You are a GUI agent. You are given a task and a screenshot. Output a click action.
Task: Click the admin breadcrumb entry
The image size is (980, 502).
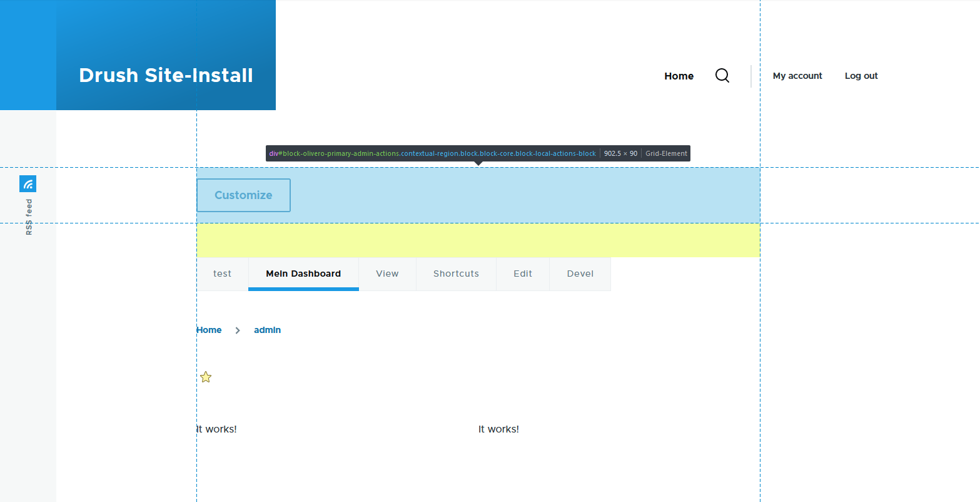[267, 330]
